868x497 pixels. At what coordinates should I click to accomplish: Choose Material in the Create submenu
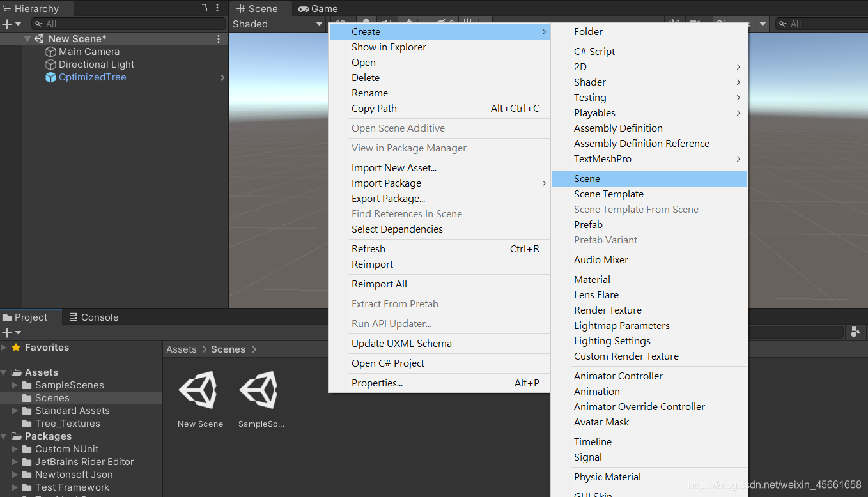pyautogui.click(x=649, y=280)
